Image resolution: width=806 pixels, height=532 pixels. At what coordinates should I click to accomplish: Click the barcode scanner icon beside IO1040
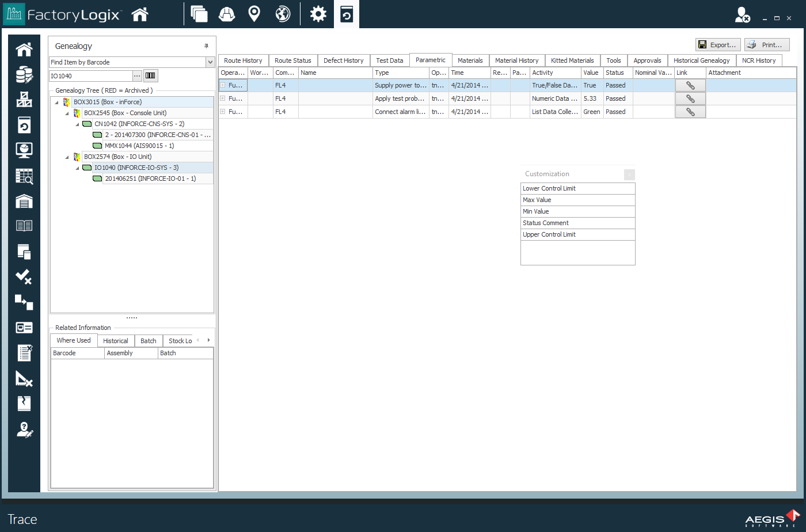coord(150,75)
